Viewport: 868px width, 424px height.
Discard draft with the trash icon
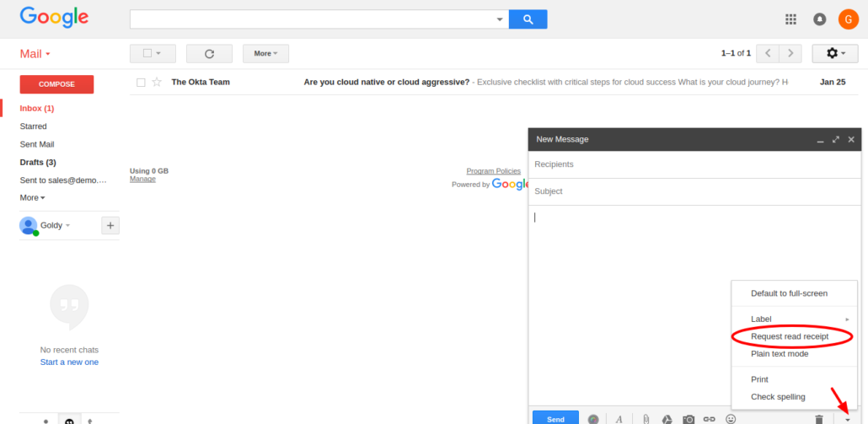[819, 419]
